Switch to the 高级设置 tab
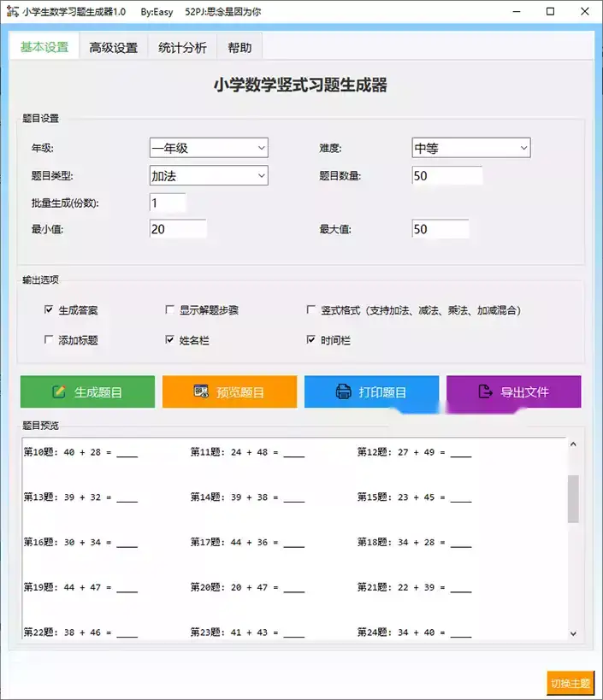 click(114, 48)
